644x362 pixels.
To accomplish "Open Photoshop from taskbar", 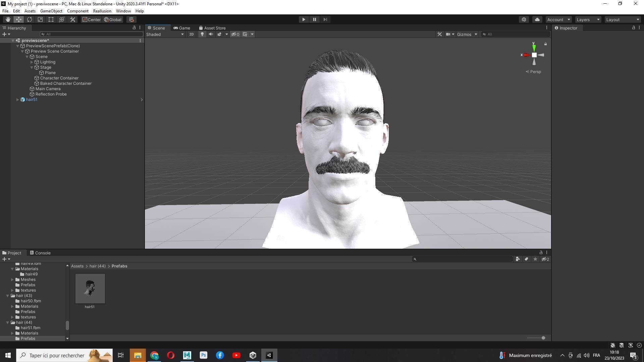I will click(203, 355).
